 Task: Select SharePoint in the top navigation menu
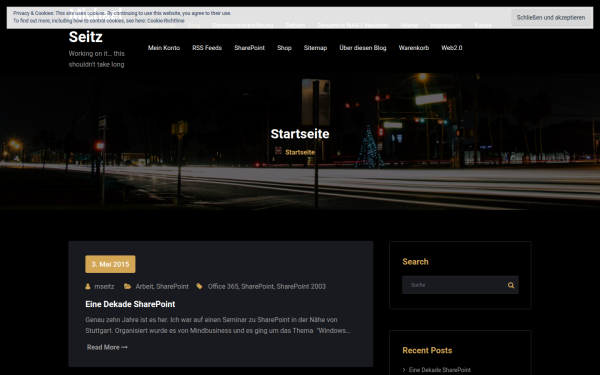pos(249,48)
